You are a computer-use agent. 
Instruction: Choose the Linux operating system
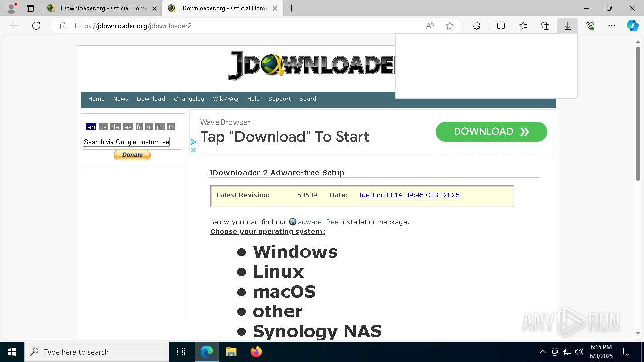(x=278, y=271)
